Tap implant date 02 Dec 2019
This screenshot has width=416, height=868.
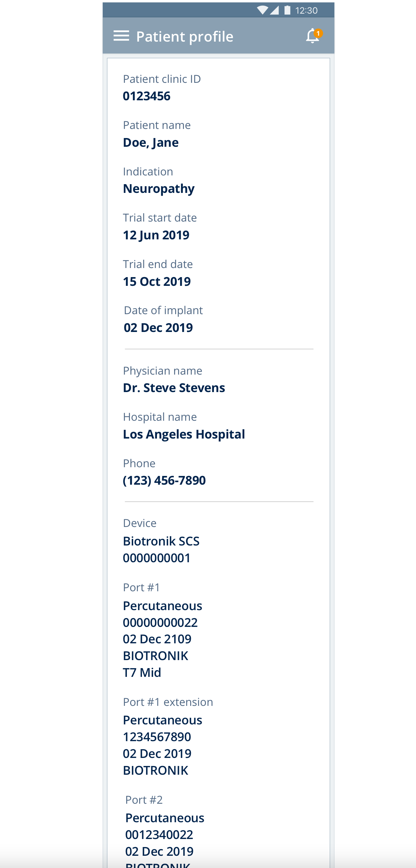[x=158, y=328]
